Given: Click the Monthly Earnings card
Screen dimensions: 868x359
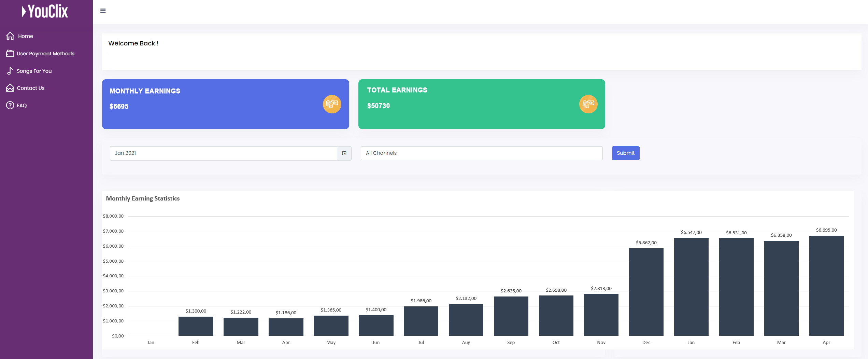Looking at the screenshot, I should pyautogui.click(x=225, y=104).
